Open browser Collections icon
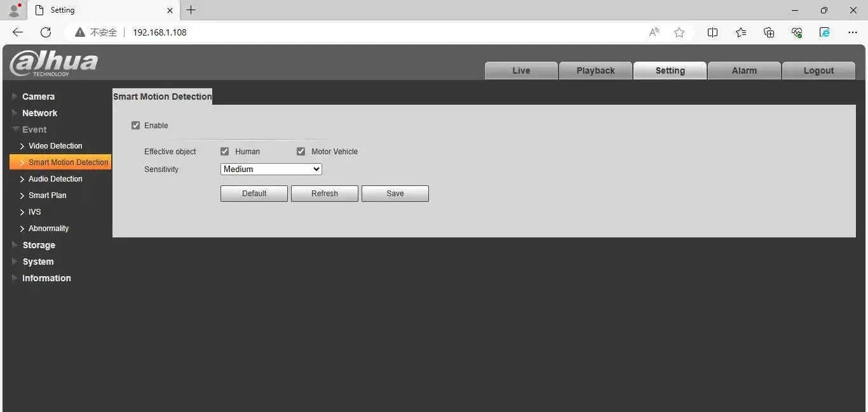Viewport: 868px width, 412px height. click(x=769, y=32)
